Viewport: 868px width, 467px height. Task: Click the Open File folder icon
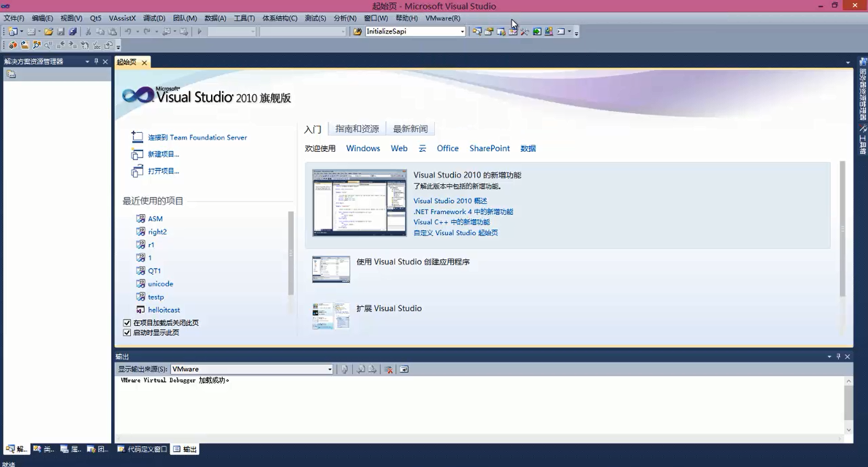pos(49,31)
